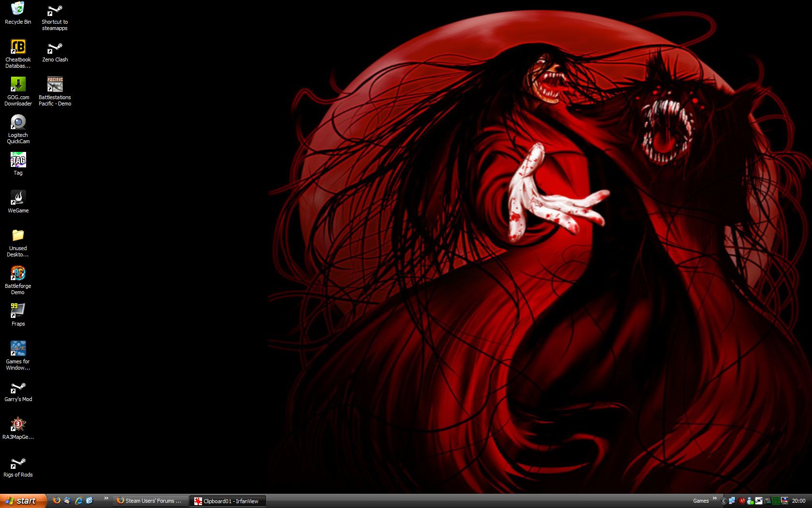
Task: Select the GOG.com Downloader icon
Action: click(18, 91)
